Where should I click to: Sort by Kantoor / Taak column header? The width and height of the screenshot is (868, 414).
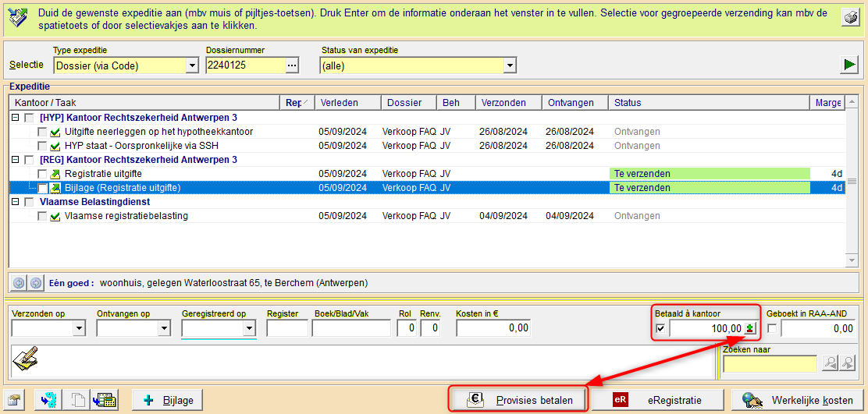(x=144, y=103)
